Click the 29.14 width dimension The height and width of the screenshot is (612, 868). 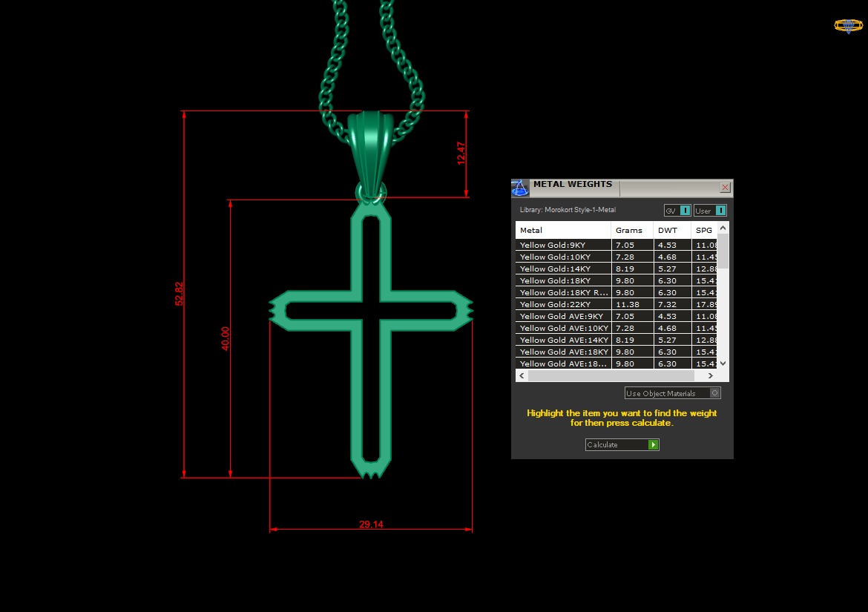point(371,524)
